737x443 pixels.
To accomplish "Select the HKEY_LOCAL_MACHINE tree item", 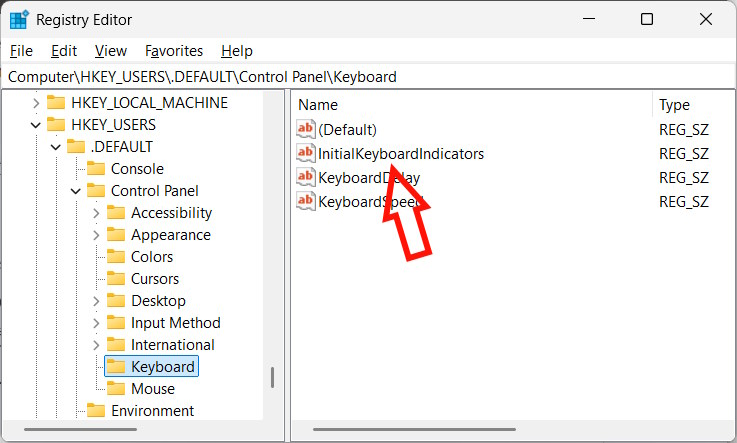I will point(149,103).
